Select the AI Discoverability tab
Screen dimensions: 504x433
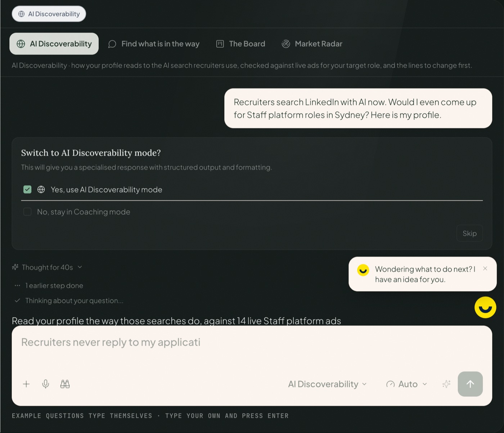point(54,44)
